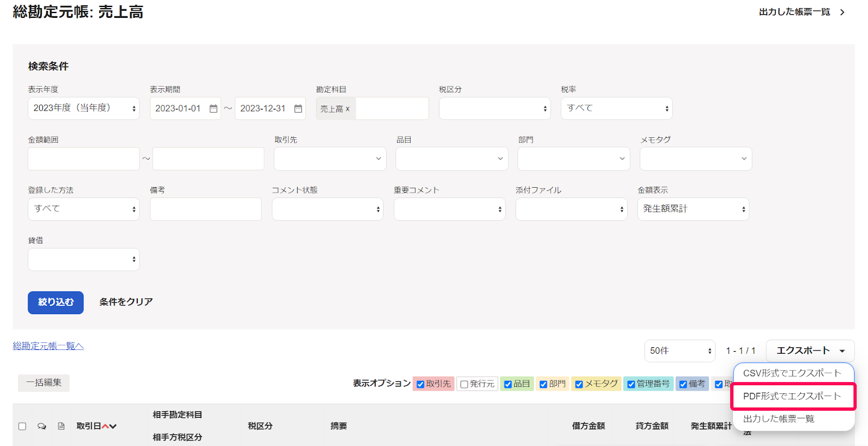Viewport: 868px width, 446px height.
Task: Open the 税率 dropdown
Action: pos(616,109)
